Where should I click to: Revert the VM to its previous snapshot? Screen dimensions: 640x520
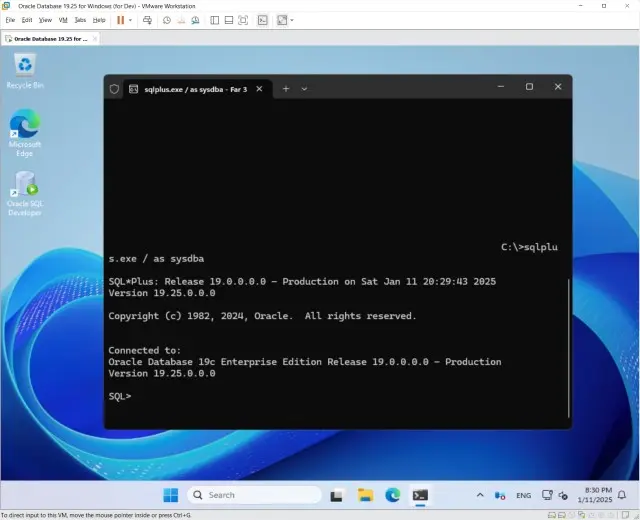[x=181, y=20]
